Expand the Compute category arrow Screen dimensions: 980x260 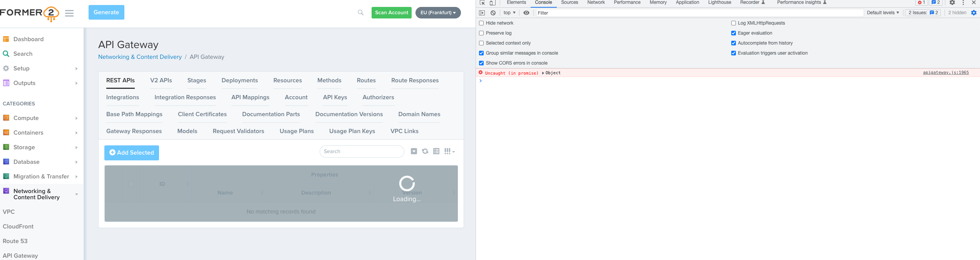[x=77, y=118]
